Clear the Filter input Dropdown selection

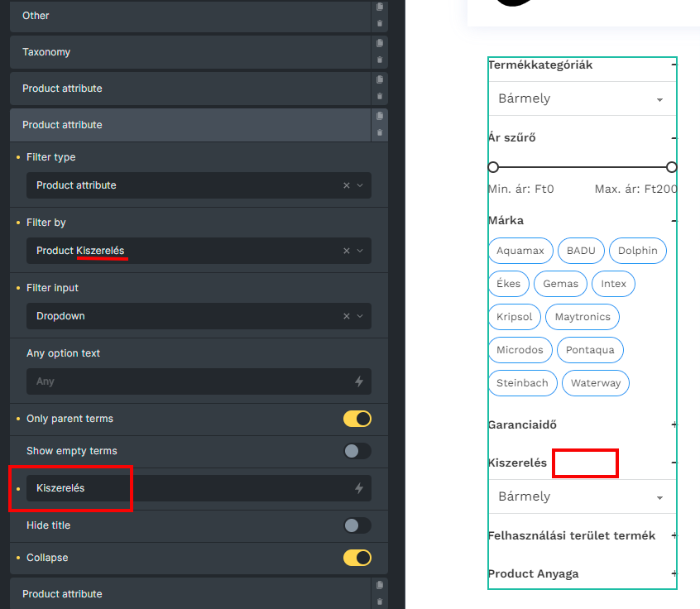pyautogui.click(x=347, y=316)
